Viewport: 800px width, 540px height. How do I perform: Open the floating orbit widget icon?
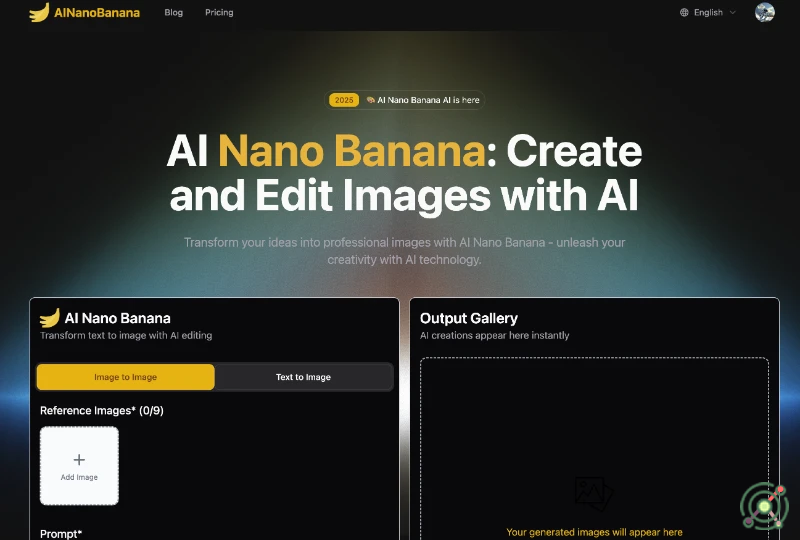pyautogui.click(x=764, y=506)
